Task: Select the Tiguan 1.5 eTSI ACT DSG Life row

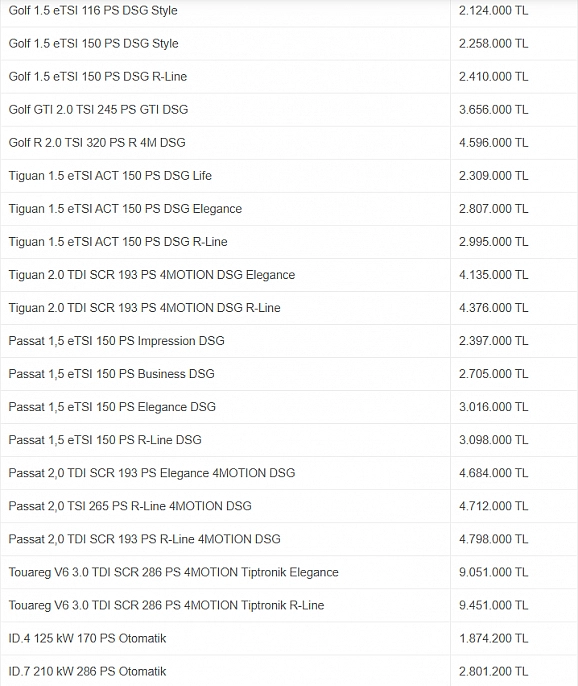Action: [289, 176]
